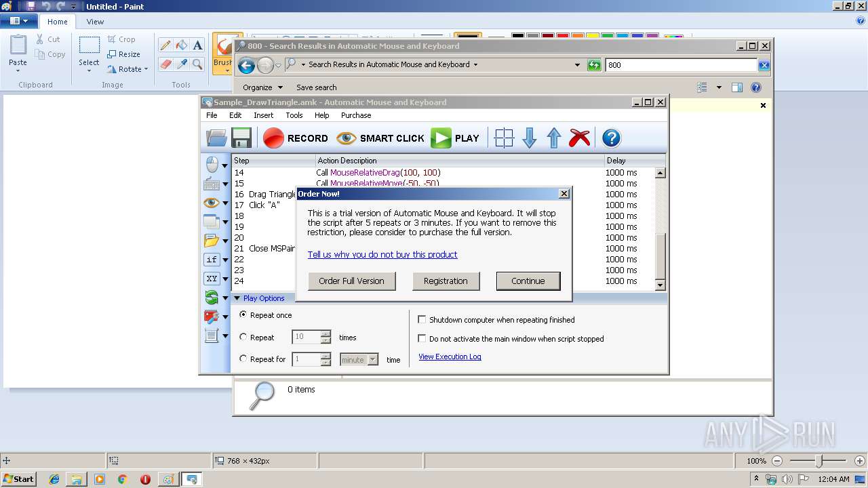The width and height of the screenshot is (868, 488).
Task: Click the keyboard action sidebar icon
Action: click(212, 184)
